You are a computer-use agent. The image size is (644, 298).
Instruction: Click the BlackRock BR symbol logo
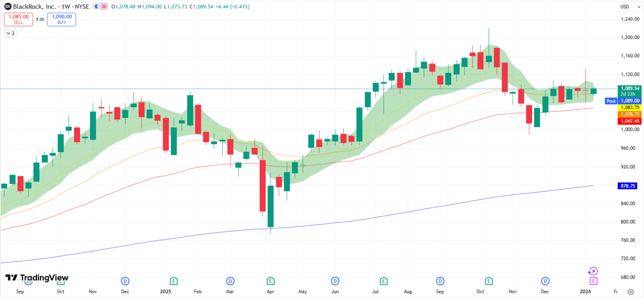click(8, 6)
